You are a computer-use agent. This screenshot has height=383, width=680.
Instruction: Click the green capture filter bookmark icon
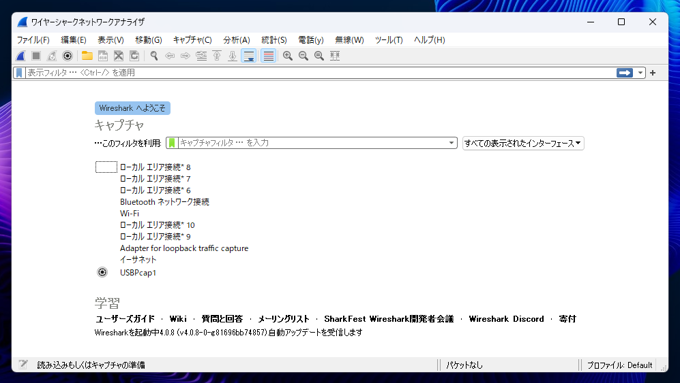click(172, 143)
